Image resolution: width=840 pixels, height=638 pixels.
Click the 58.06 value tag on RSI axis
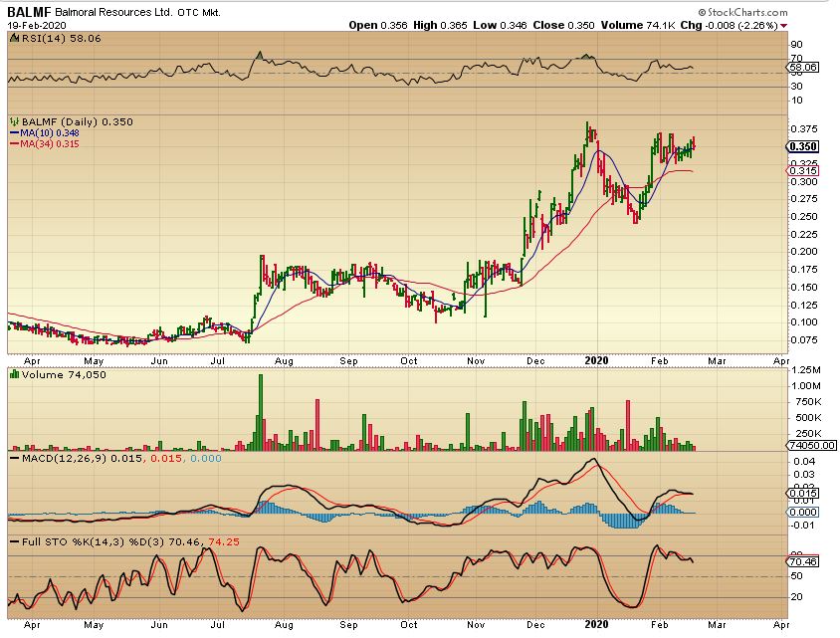[x=803, y=68]
